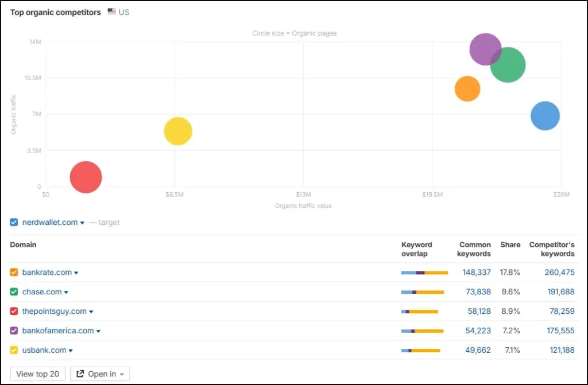588x385 pixels.
Task: Click usbank.com keyword overlap bar
Action: 421,351
